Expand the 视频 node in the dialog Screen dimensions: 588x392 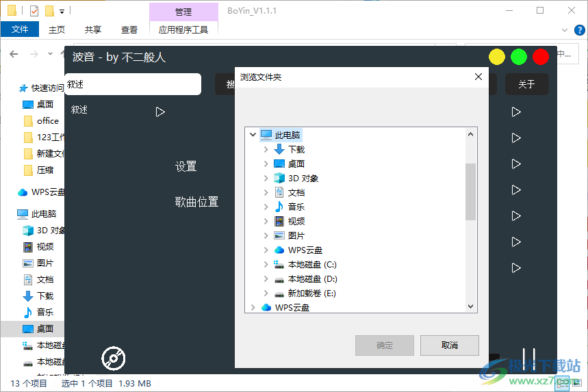click(266, 221)
